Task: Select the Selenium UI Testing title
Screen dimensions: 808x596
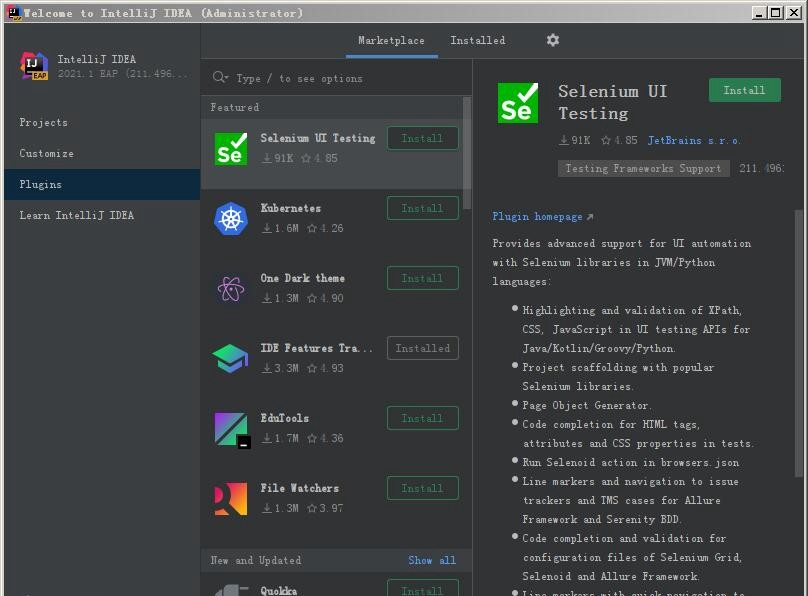Action: (x=317, y=138)
